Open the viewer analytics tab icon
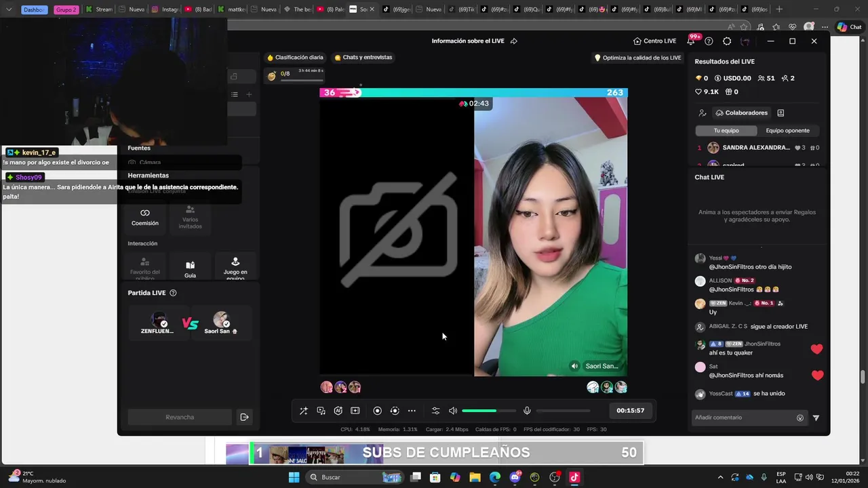This screenshot has width=868, height=488. [703, 113]
